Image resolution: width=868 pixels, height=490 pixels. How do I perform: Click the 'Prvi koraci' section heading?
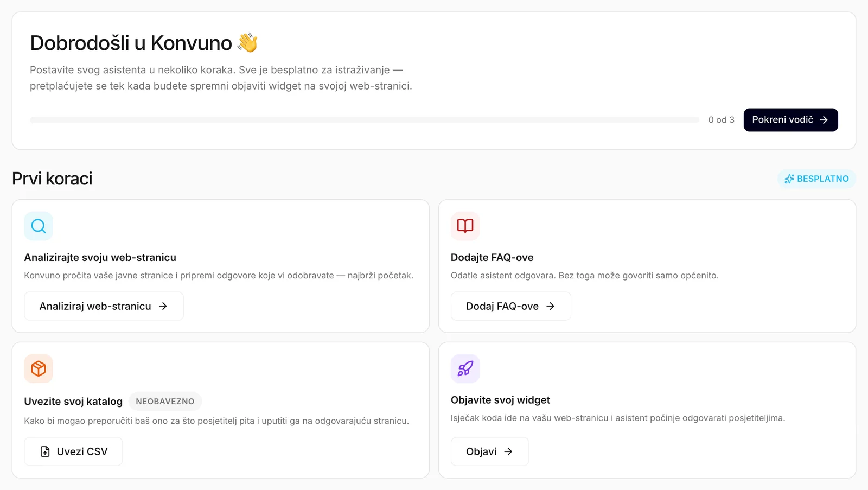point(52,179)
